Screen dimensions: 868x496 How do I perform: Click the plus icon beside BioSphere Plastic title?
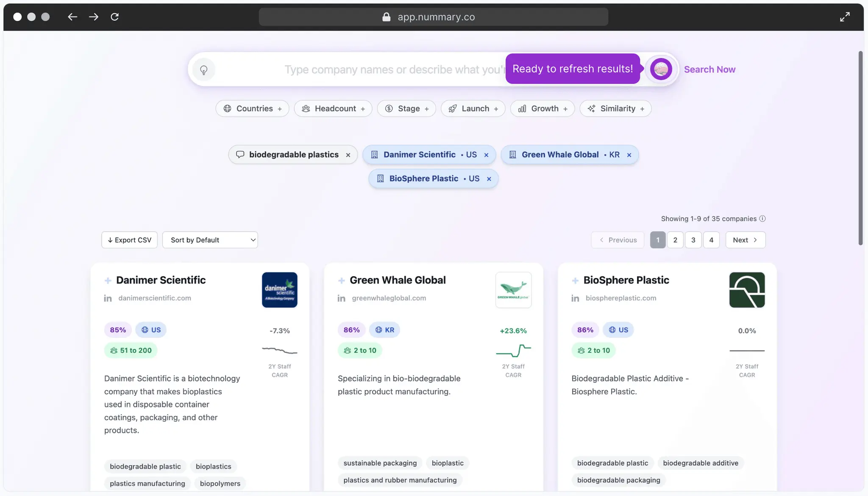pos(575,280)
